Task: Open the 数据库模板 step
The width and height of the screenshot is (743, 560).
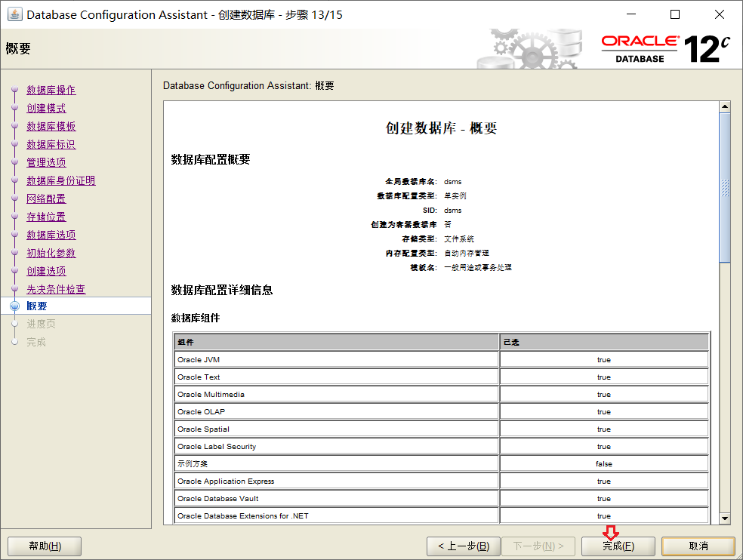Action: point(51,126)
